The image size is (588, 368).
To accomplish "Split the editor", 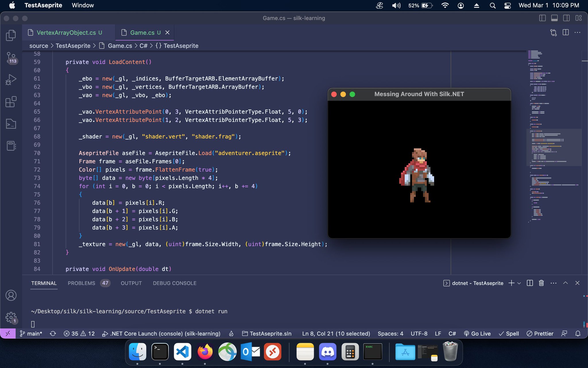I will click(x=566, y=32).
